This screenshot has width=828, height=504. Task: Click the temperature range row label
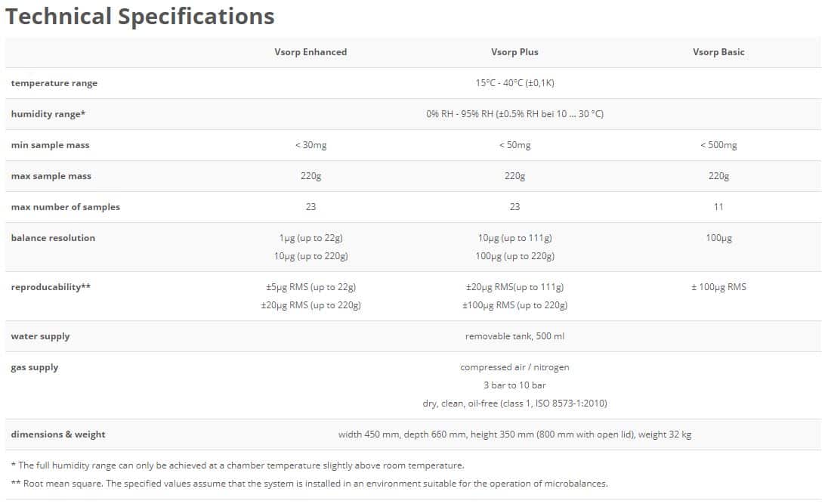54,83
